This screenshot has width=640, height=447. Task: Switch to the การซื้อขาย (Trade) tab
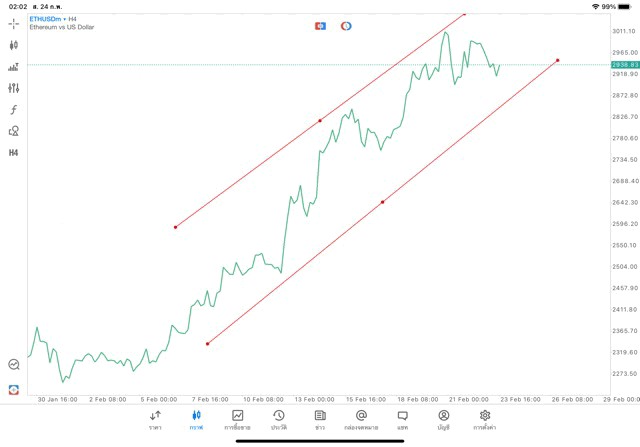click(x=237, y=420)
